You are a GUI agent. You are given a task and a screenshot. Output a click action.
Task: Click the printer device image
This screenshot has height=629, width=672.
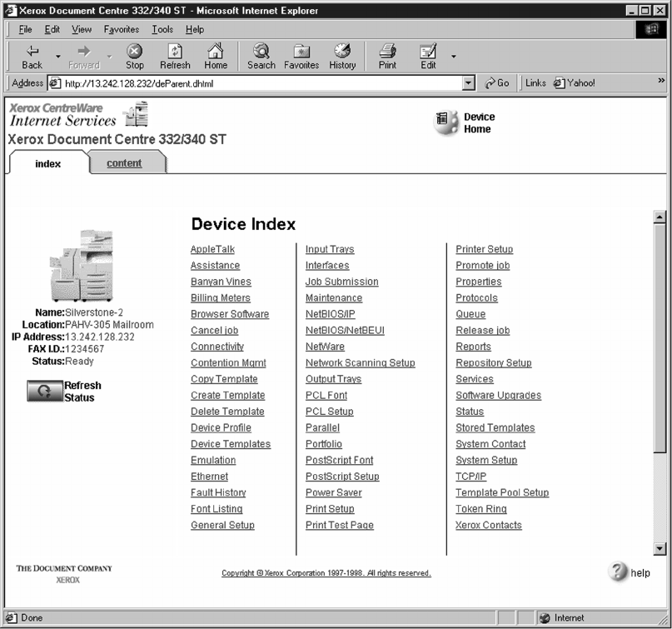82,266
